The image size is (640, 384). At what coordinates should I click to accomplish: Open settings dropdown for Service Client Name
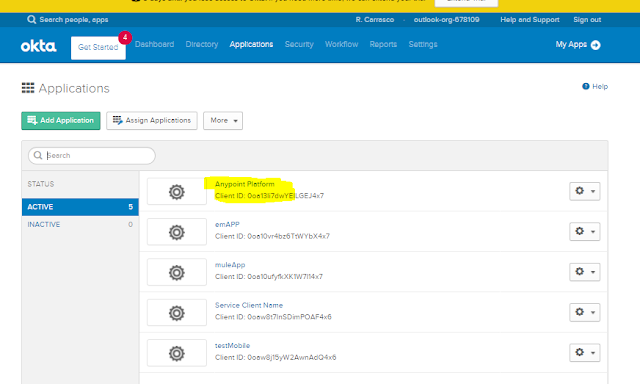coord(584,312)
